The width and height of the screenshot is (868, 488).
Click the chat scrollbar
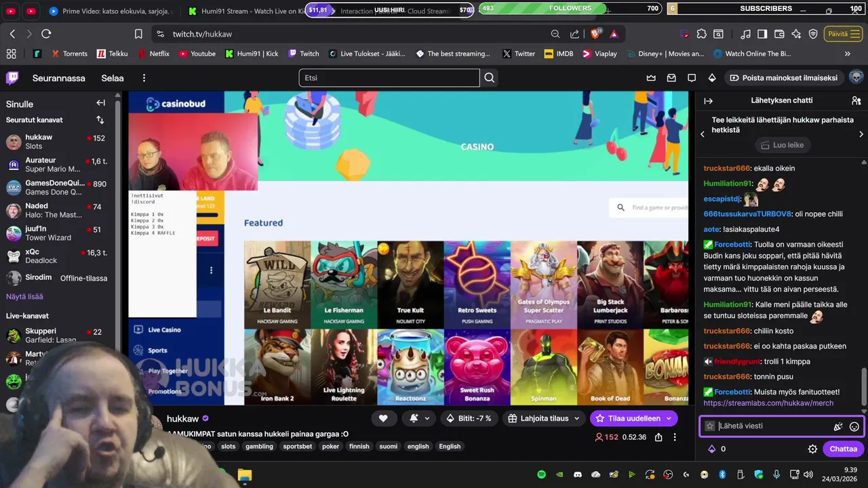pyautogui.click(x=864, y=388)
